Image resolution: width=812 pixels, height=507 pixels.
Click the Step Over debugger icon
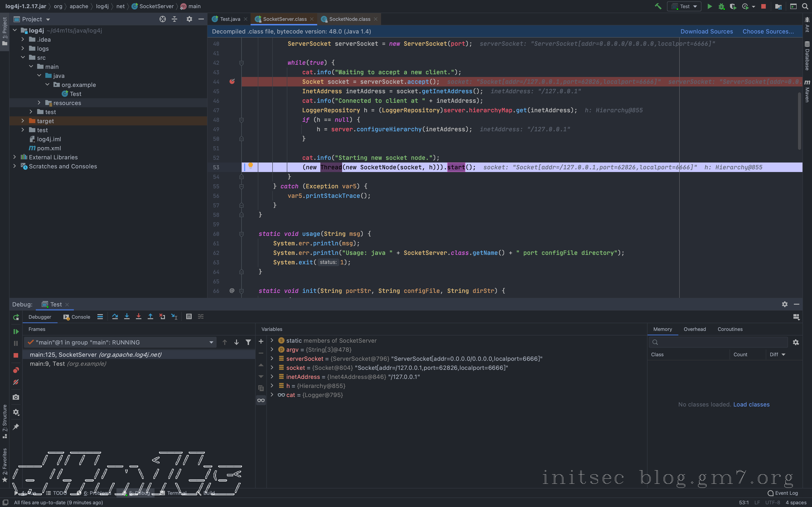click(115, 317)
